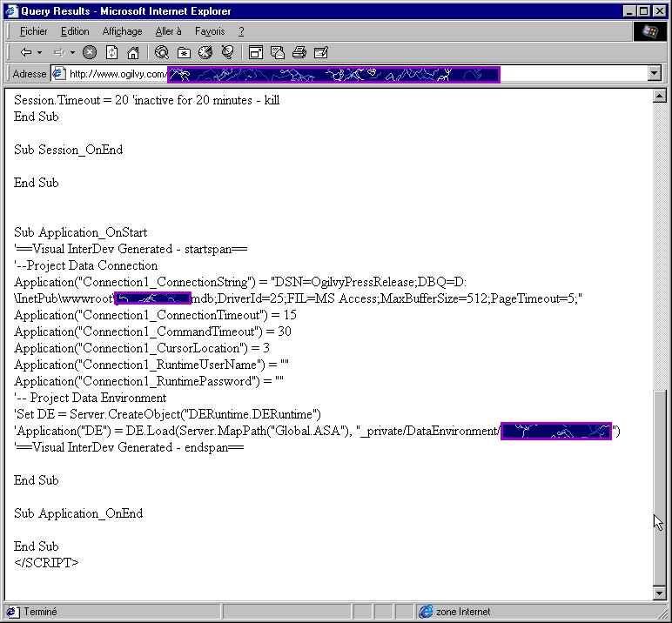Stop page loading with the Stop icon
672x623 pixels.
tap(90, 52)
